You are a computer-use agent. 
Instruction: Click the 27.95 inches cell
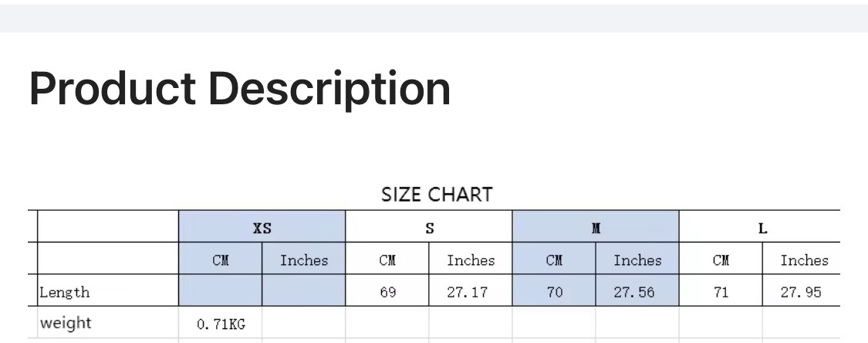804,293
